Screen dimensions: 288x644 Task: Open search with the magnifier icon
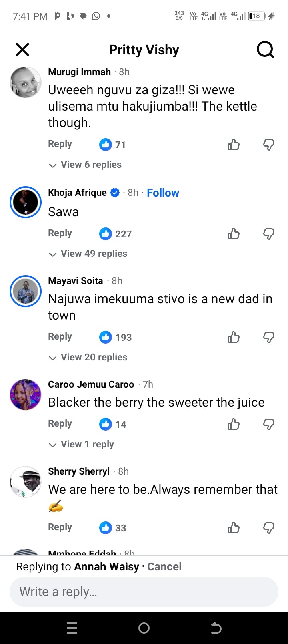(x=265, y=50)
